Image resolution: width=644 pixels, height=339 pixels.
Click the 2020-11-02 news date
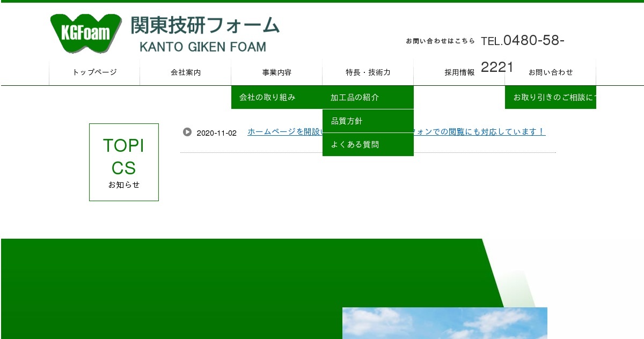(217, 132)
